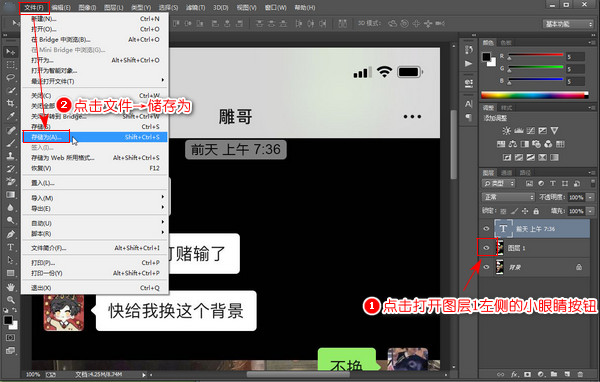
Task: Toggle the adjustment layer filter icon
Action: point(541,184)
